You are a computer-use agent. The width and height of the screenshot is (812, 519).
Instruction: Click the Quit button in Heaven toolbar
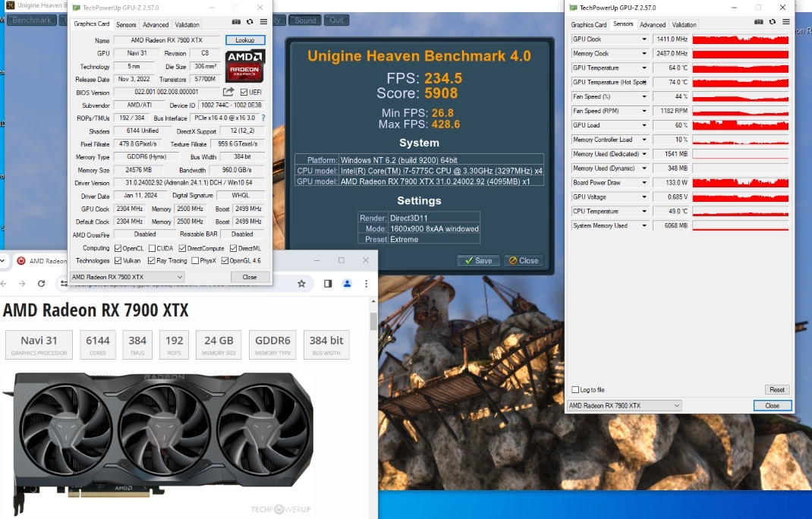pos(337,20)
